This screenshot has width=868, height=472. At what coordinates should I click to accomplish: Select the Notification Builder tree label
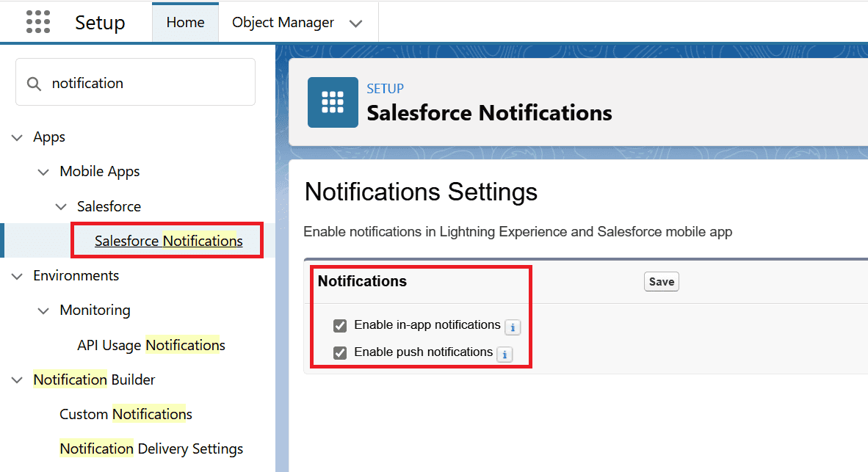coord(94,380)
